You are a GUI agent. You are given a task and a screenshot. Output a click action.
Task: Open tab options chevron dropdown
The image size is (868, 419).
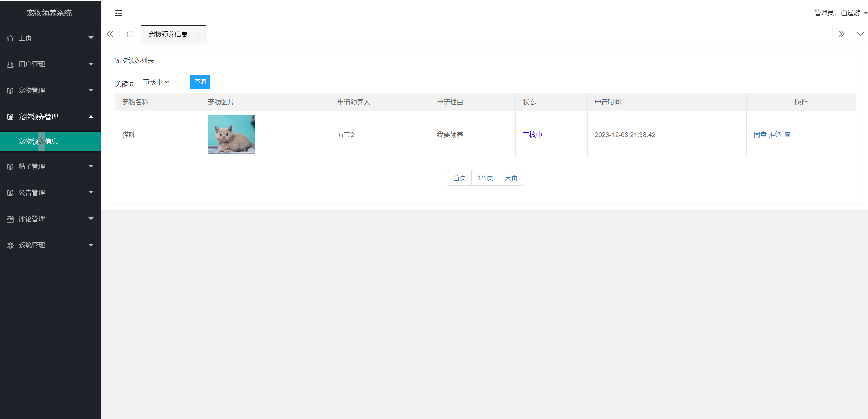[x=860, y=34]
